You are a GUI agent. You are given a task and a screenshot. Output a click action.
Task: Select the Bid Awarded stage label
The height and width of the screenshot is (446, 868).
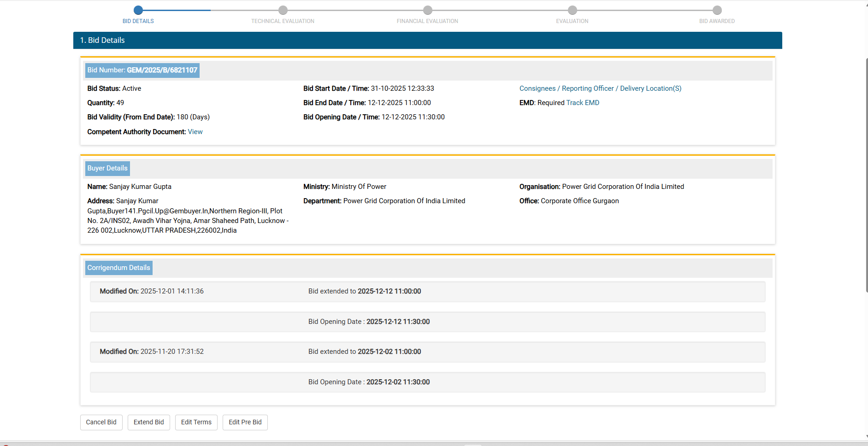[717, 21]
